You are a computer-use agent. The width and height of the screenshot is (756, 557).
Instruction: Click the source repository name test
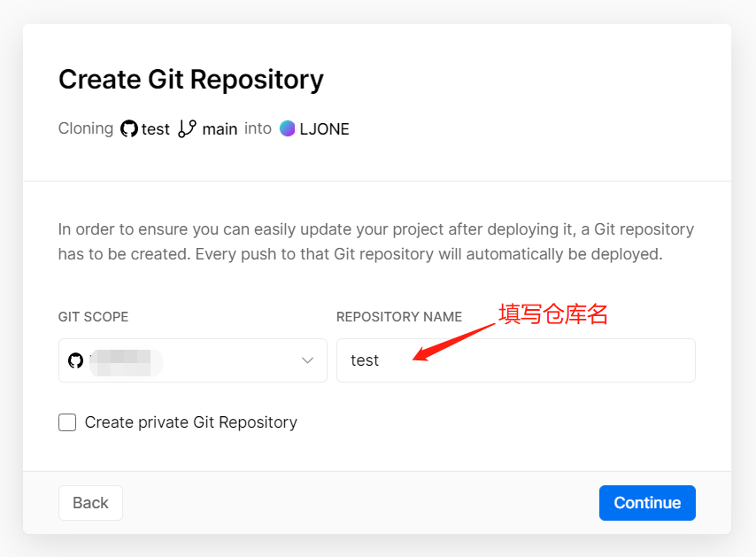155,129
